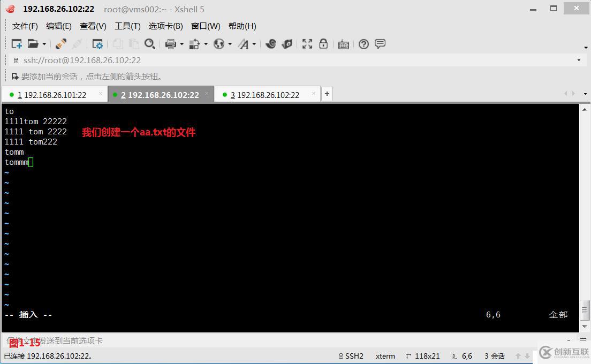Image resolution: width=591 pixels, height=364 pixels.
Task: Expand the color scheme dropdown arrow
Action: click(x=206, y=44)
